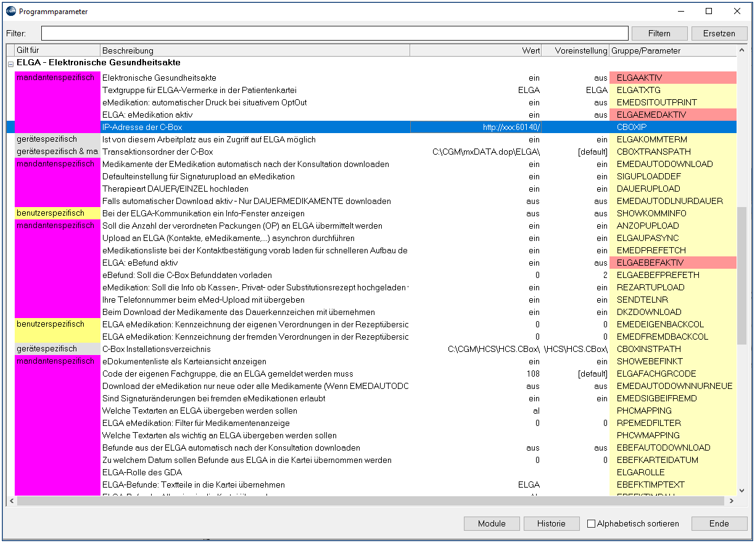This screenshot has width=755, height=543.
Task: Click parameter EBEFAUTODOWNLOAD
Action: coord(663,448)
